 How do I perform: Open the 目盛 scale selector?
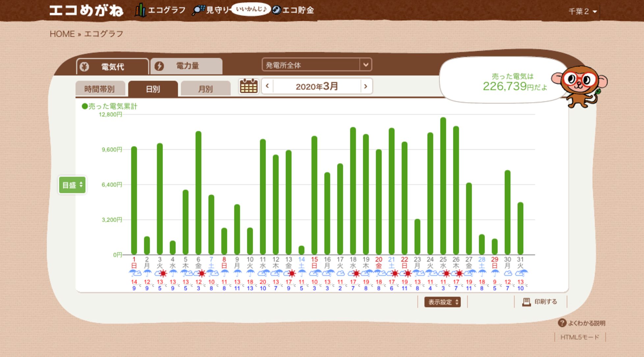pos(72,185)
